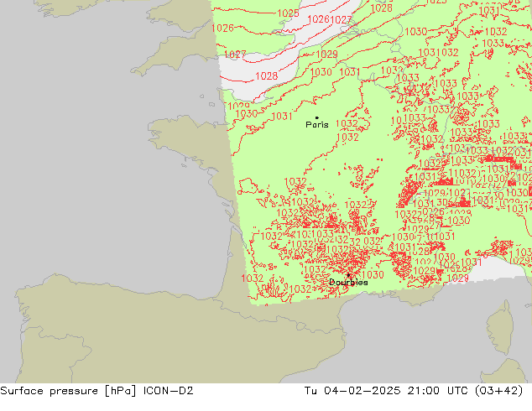Click the 1026 label at the map's left edge
The width and height of the screenshot is (532, 411).
222,29
